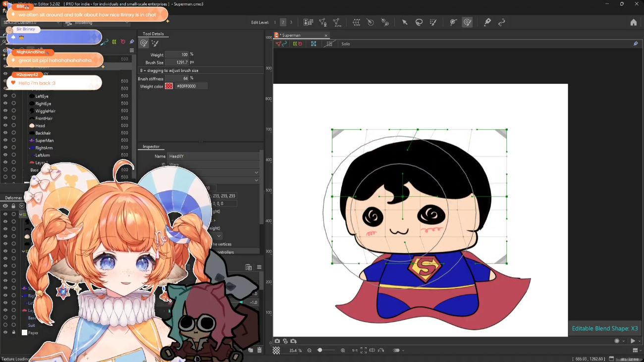The height and width of the screenshot is (362, 644).
Task: Edit the Weight value field
Action: click(177, 54)
